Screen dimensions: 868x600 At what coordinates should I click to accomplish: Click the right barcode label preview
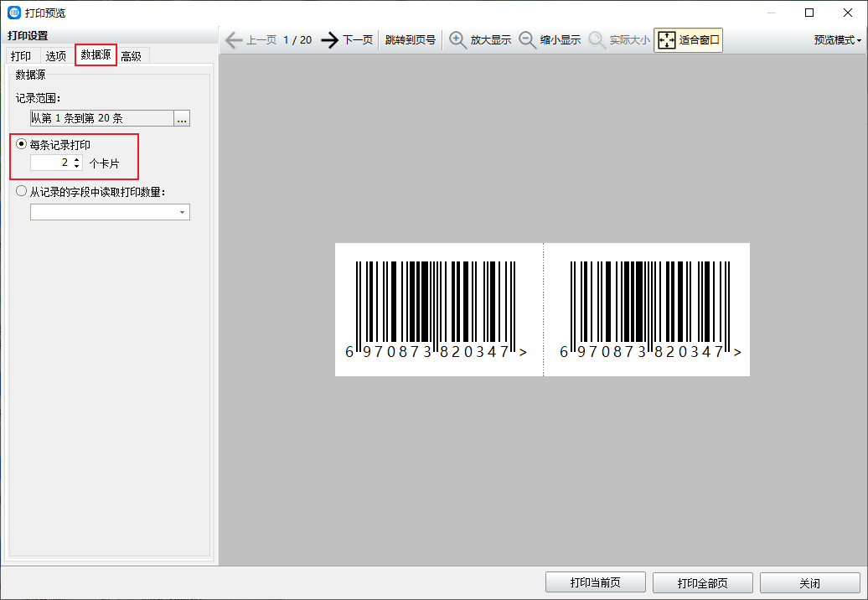pyautogui.click(x=647, y=309)
